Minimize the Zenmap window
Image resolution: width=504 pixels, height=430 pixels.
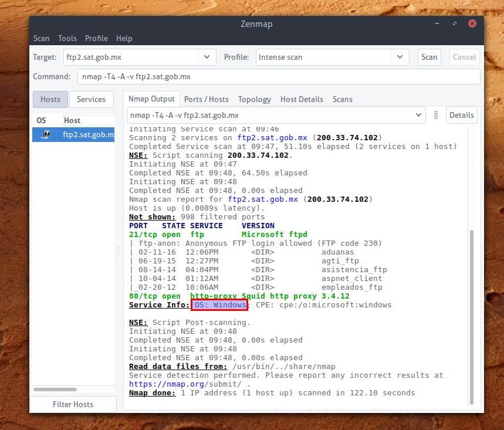(437, 24)
